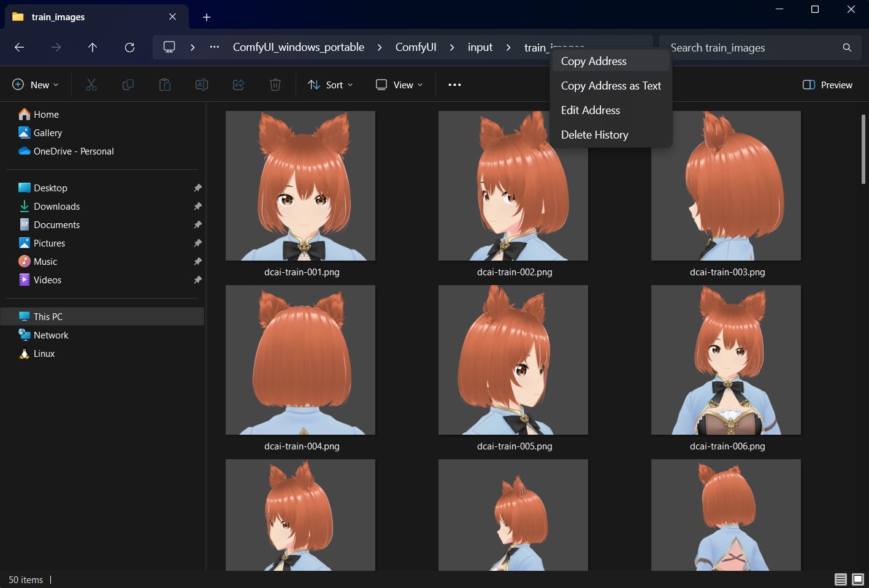Choose Edit Address from context menu
Viewport: 869px width, 588px height.
click(611, 110)
